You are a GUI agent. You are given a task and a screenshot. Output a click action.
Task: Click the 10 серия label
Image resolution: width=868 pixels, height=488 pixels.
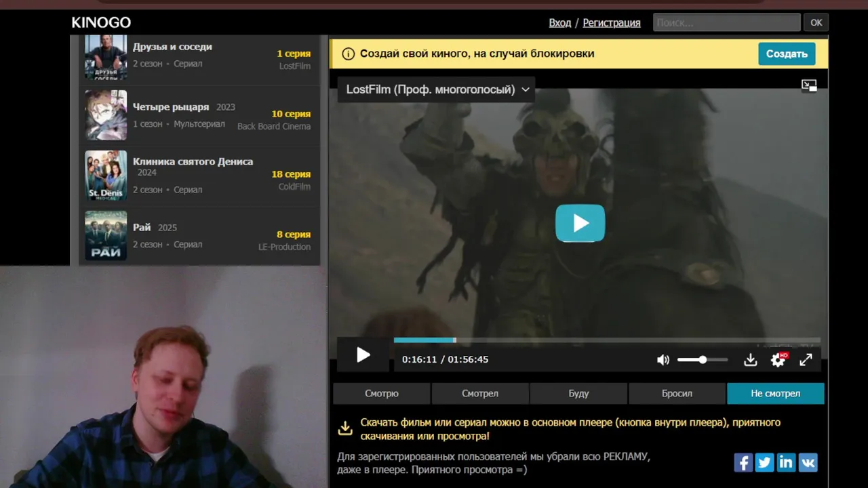click(291, 114)
